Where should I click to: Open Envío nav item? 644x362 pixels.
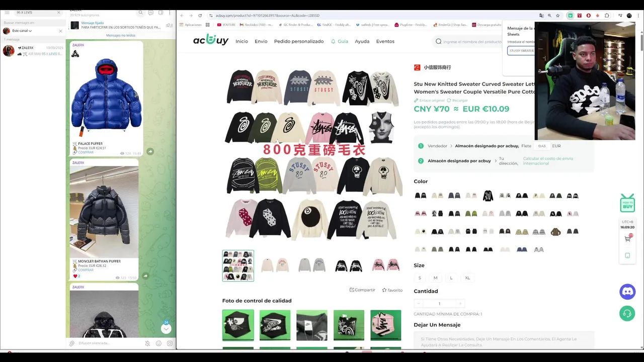click(261, 41)
